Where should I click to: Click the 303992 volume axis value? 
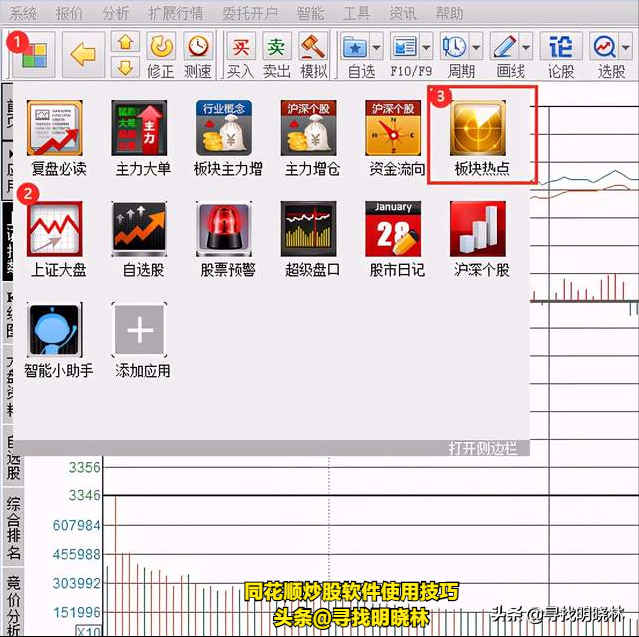[77, 583]
